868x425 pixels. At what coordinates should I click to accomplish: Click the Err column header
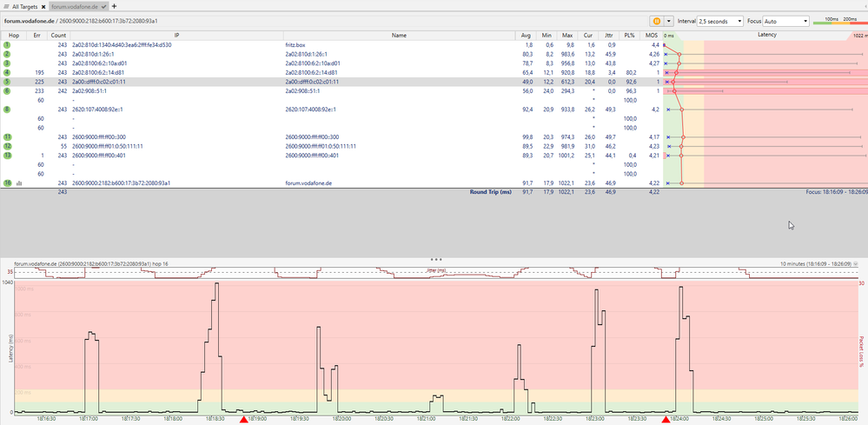pos(36,35)
